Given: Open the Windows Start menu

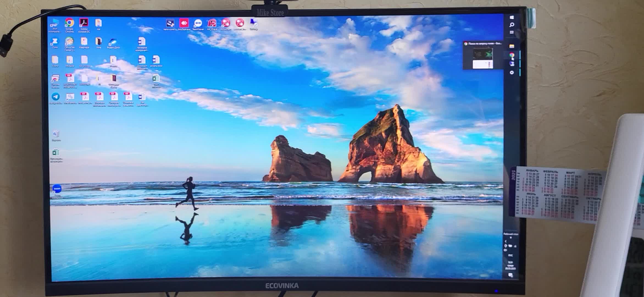Looking at the screenshot, I should [512, 17].
